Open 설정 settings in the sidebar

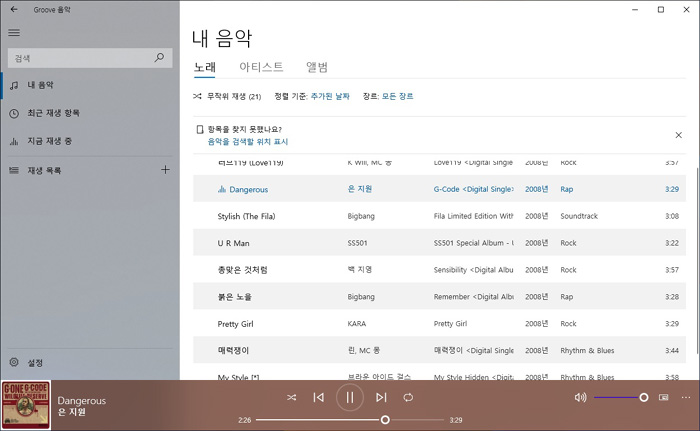tap(90, 363)
